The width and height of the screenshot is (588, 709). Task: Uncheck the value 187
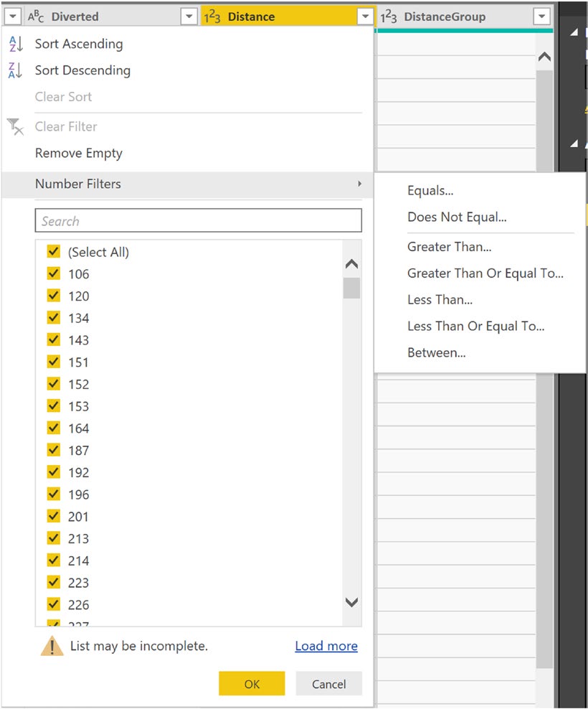click(53, 450)
